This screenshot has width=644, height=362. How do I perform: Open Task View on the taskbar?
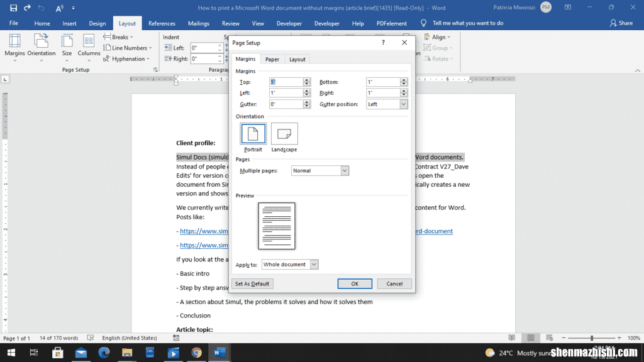pos(34,353)
